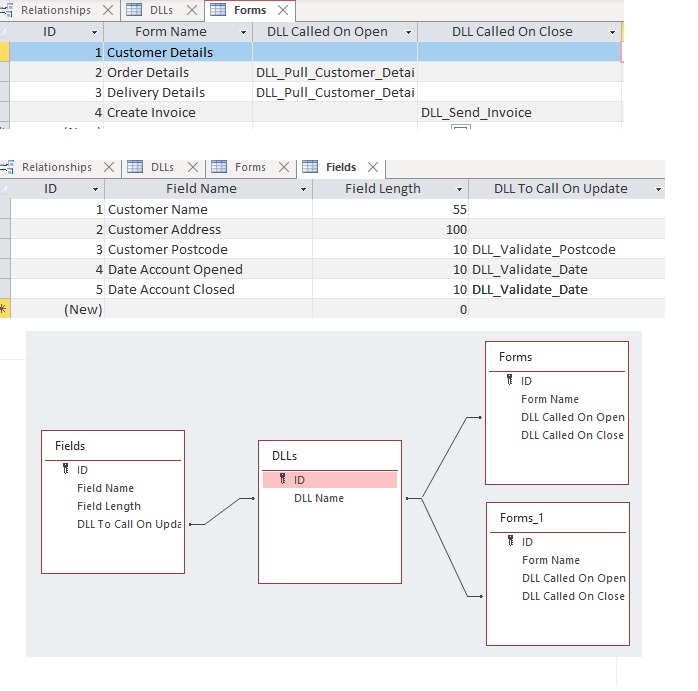
Task: Switch to the Forms tab above the Field Name table
Action: click(250, 167)
